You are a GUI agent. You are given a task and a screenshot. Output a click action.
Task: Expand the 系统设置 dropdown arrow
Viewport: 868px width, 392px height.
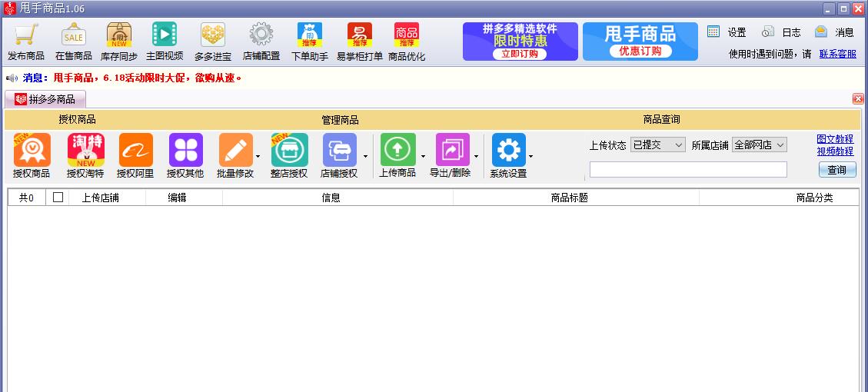(531, 157)
